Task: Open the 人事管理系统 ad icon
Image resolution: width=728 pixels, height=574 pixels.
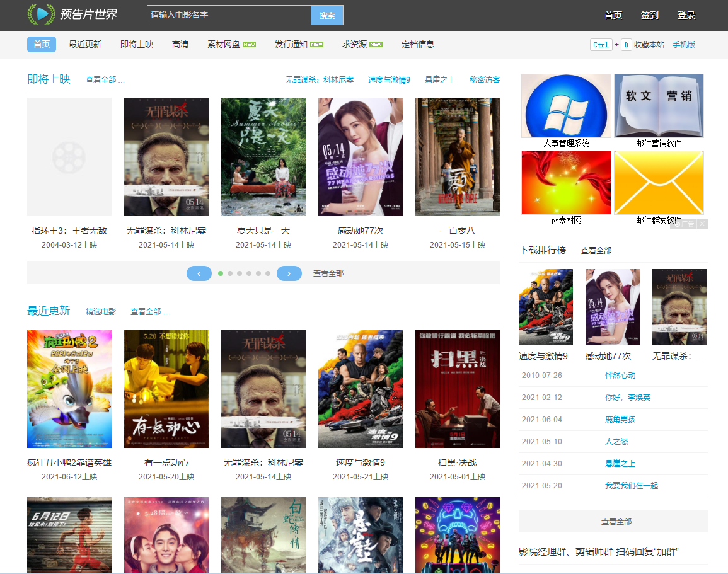Action: click(x=566, y=106)
